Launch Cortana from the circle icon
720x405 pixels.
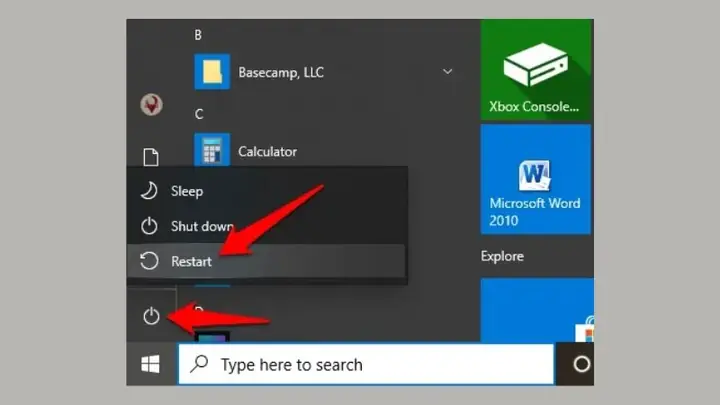pyautogui.click(x=581, y=364)
